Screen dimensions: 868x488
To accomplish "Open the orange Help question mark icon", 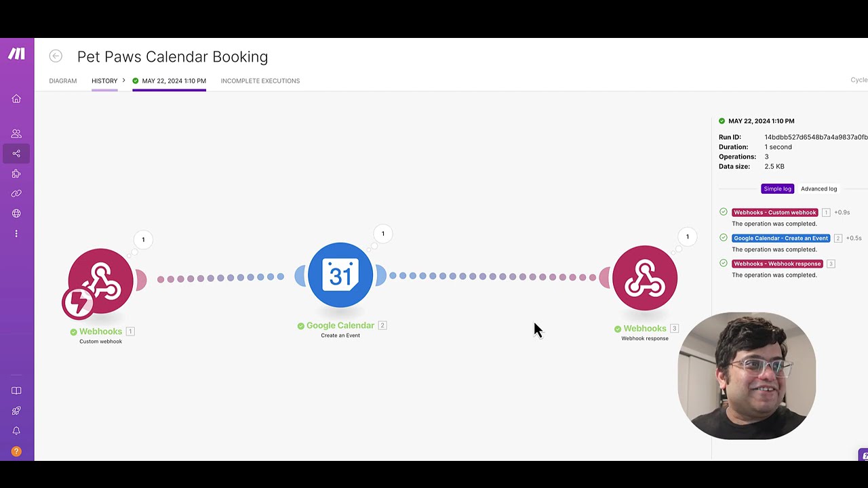I will click(x=16, y=451).
